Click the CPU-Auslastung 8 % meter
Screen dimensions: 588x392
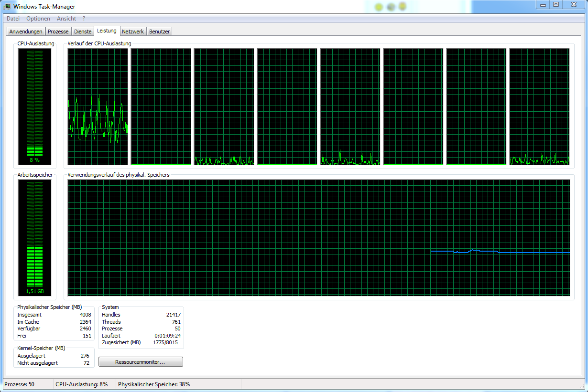[35, 106]
